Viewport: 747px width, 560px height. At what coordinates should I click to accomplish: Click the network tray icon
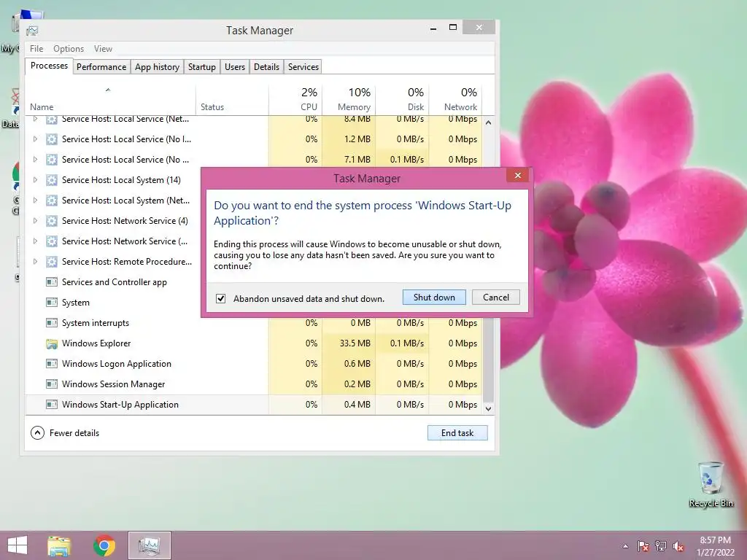click(661, 546)
